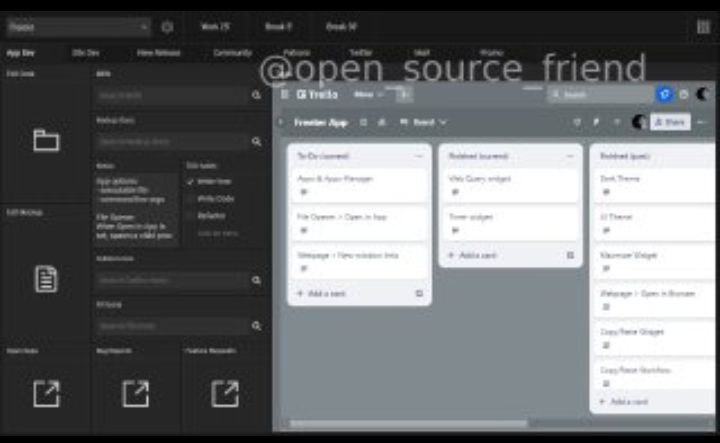This screenshot has height=443, width=720.
Task: Focus the topmost search widget input field
Action: coord(171,95)
